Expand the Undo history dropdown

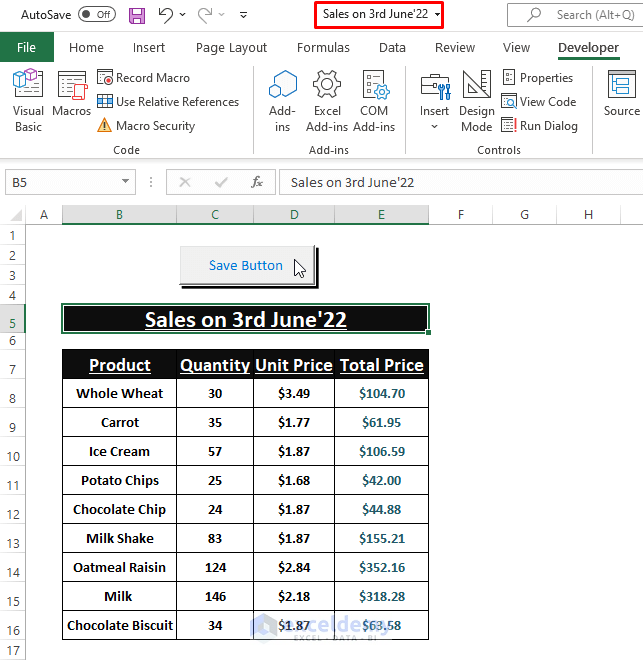183,15
